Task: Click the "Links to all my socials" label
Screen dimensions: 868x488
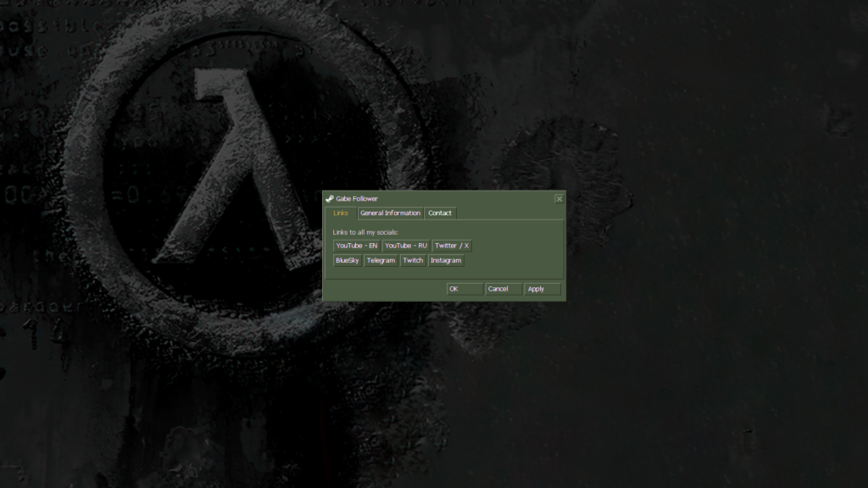Action: (365, 232)
